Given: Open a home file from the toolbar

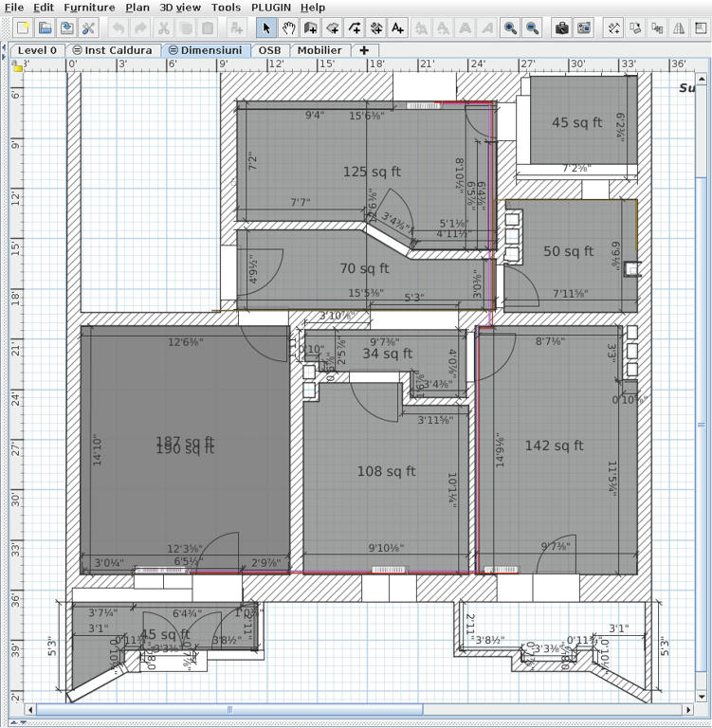Looking at the screenshot, I should tap(45, 28).
